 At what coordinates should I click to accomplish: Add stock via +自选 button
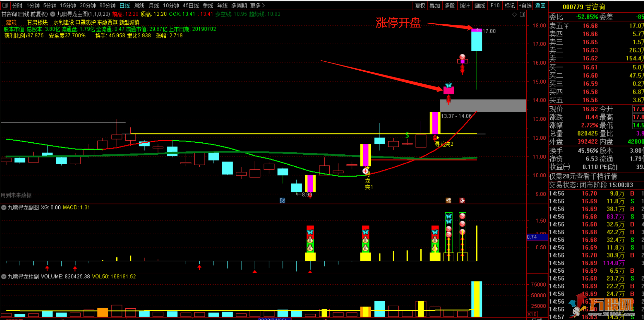pos(525,5)
